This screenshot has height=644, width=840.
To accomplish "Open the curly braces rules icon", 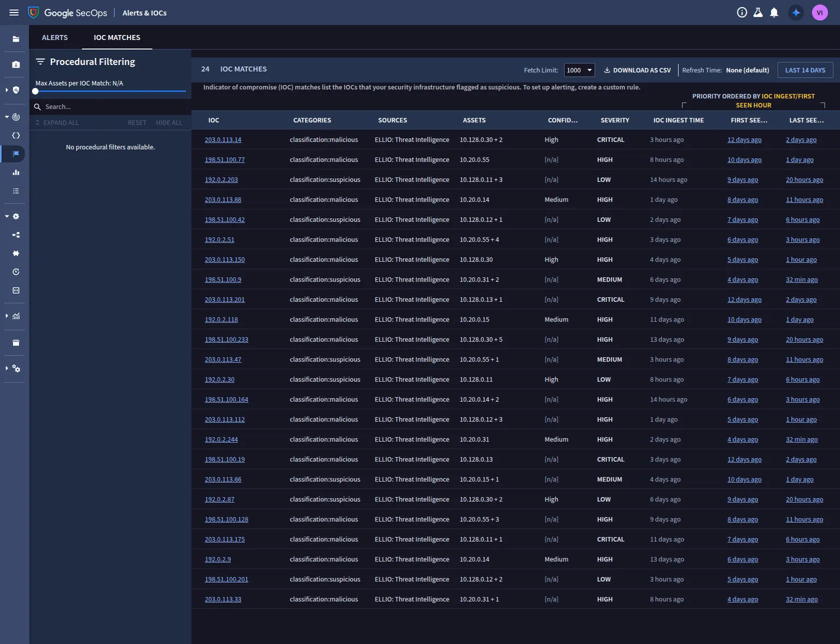I will 16,136.
